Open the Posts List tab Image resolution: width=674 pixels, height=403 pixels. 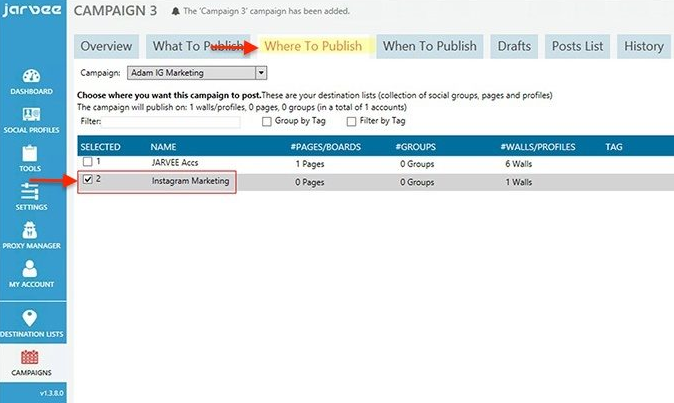[x=577, y=46]
